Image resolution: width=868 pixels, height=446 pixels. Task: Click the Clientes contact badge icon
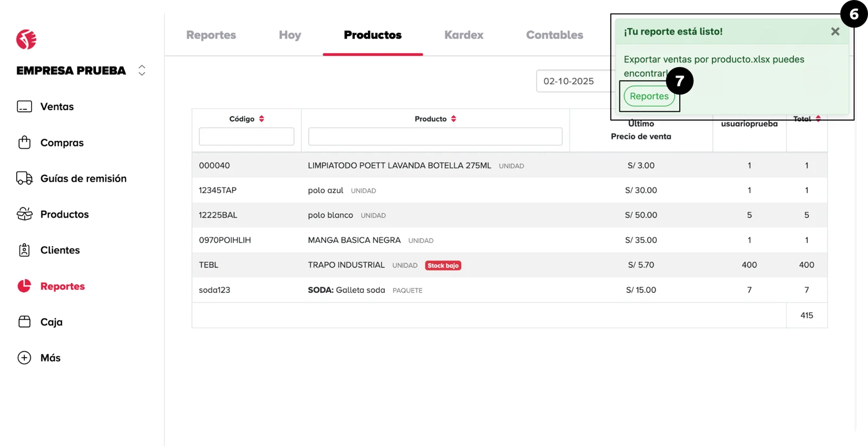[x=24, y=250]
